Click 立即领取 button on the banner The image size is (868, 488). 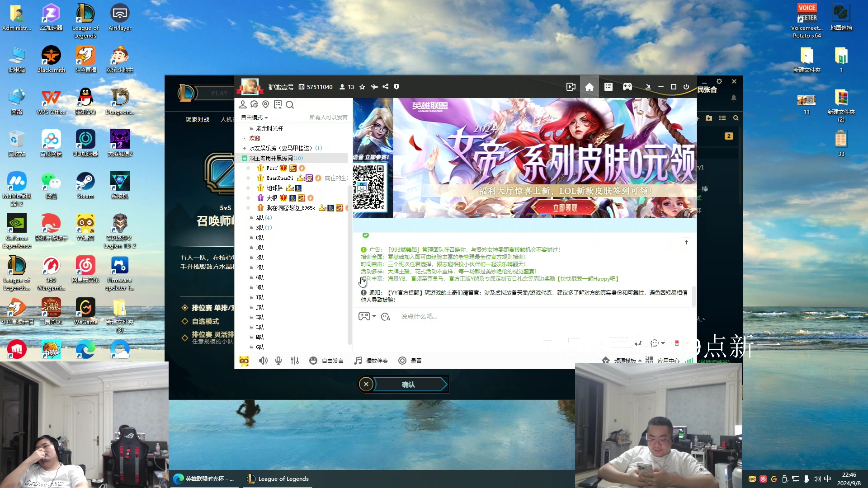pos(565,208)
